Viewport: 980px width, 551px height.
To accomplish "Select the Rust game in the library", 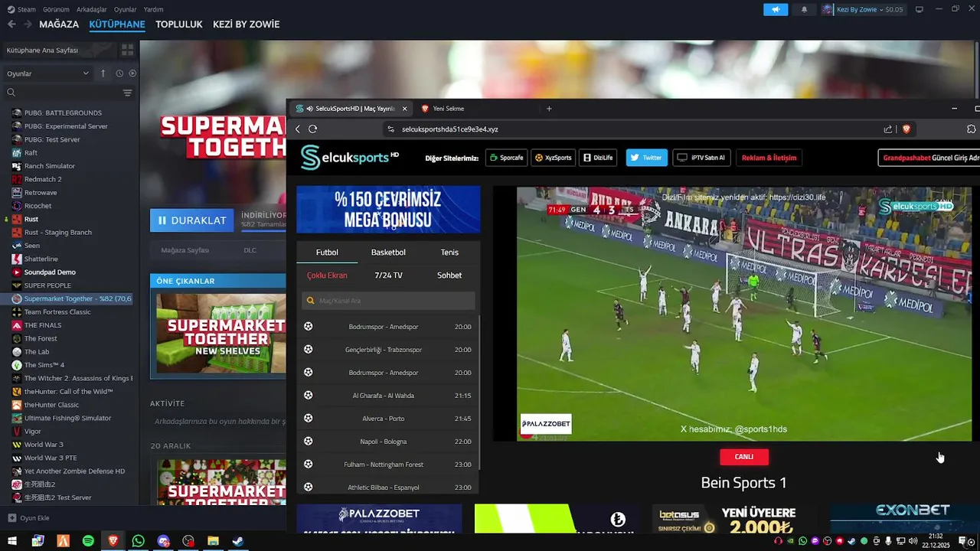I will pos(31,219).
